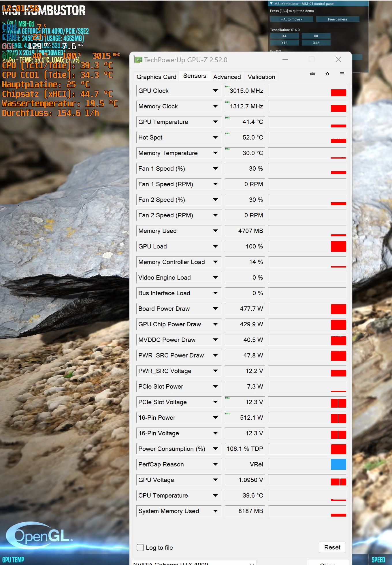Set tessellation to X4
The width and height of the screenshot is (392, 565).
[x=284, y=36]
